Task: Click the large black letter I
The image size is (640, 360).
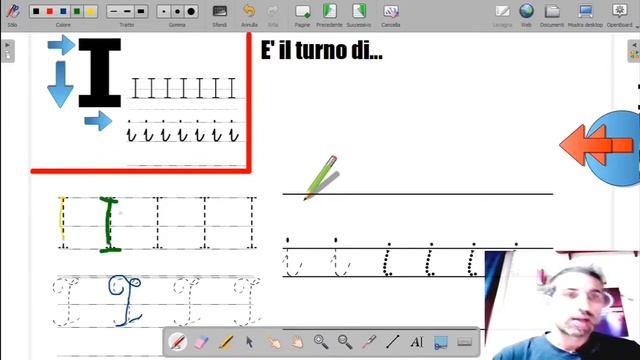Action: [x=100, y=73]
